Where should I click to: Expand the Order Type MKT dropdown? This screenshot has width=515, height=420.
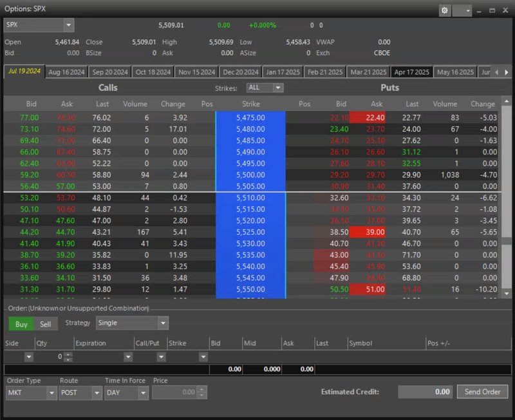coord(51,393)
